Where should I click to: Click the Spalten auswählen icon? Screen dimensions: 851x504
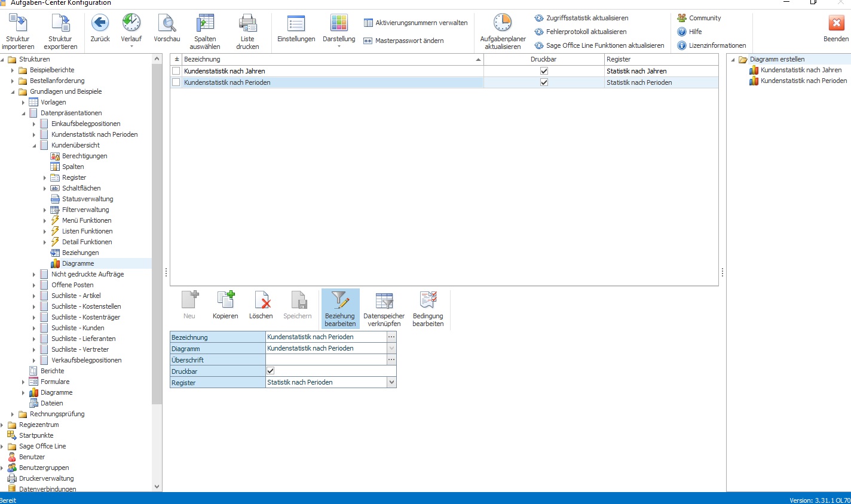(x=205, y=23)
